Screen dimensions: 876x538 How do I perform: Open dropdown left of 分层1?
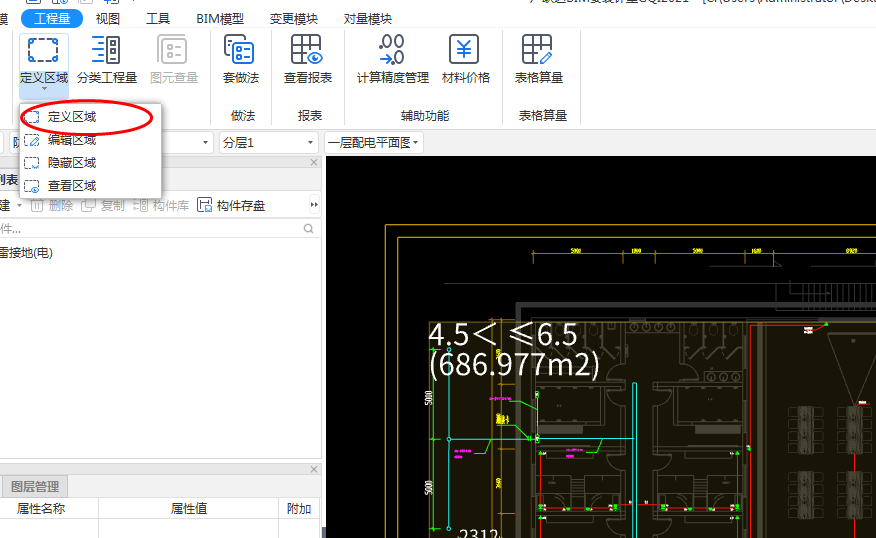point(205,143)
